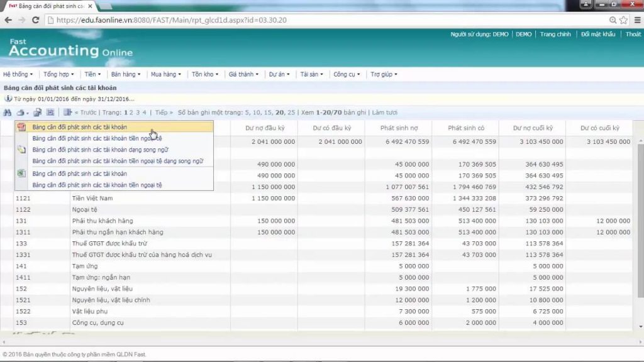Click the Trang chính link
The height and width of the screenshot is (362, 644).
click(555, 34)
